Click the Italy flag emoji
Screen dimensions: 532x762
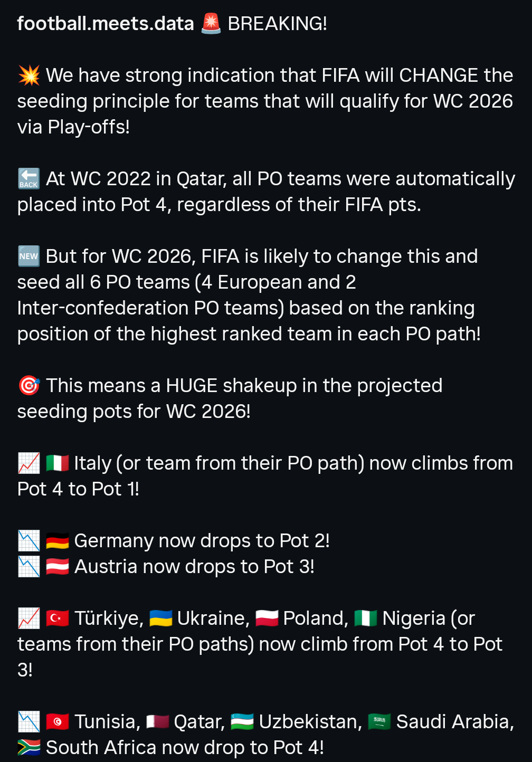[58, 463]
